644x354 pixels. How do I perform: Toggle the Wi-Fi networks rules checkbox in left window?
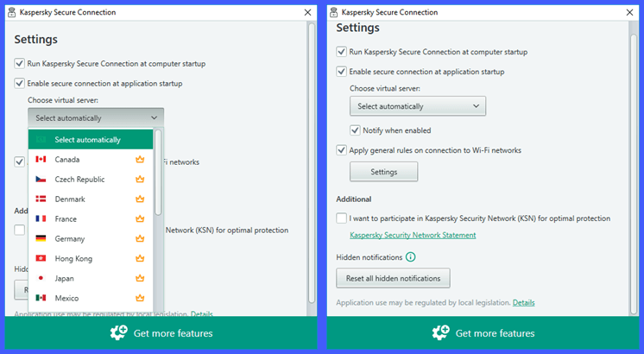tap(19, 161)
